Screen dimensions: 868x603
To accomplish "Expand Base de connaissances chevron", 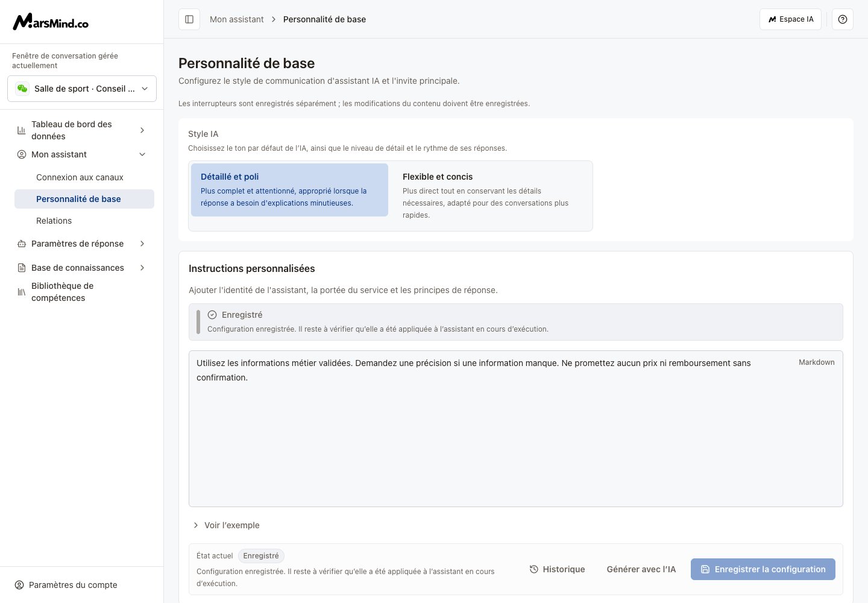I will [142, 268].
